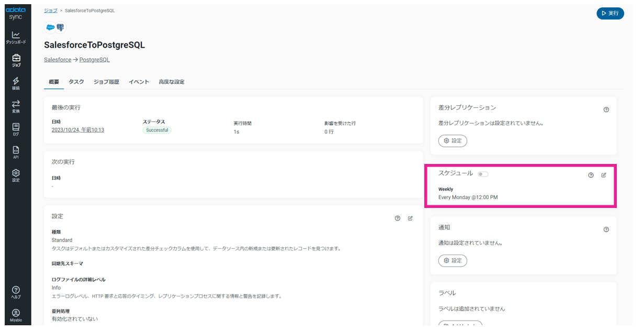
Task: Open the Help icon in sidebar
Action: [x=16, y=292]
